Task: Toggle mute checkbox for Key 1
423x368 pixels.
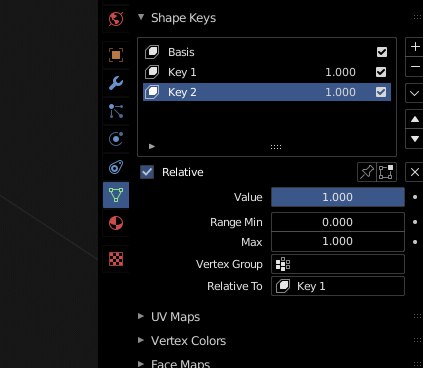Action: pos(381,72)
